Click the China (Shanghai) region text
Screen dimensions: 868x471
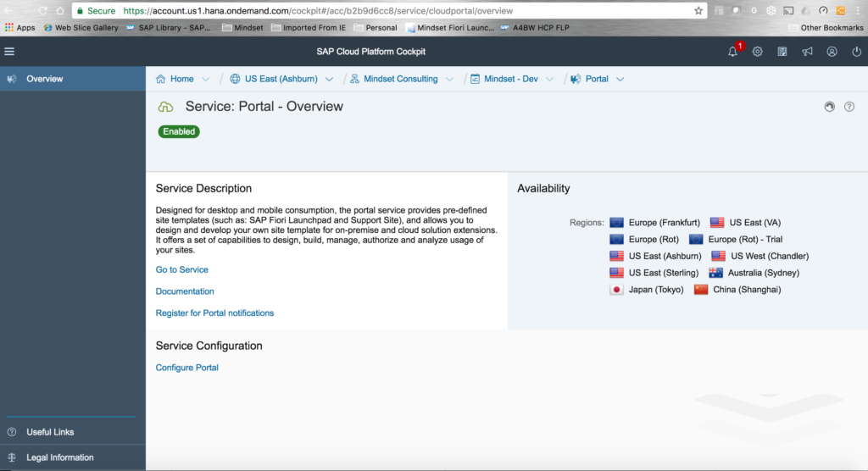[747, 290]
